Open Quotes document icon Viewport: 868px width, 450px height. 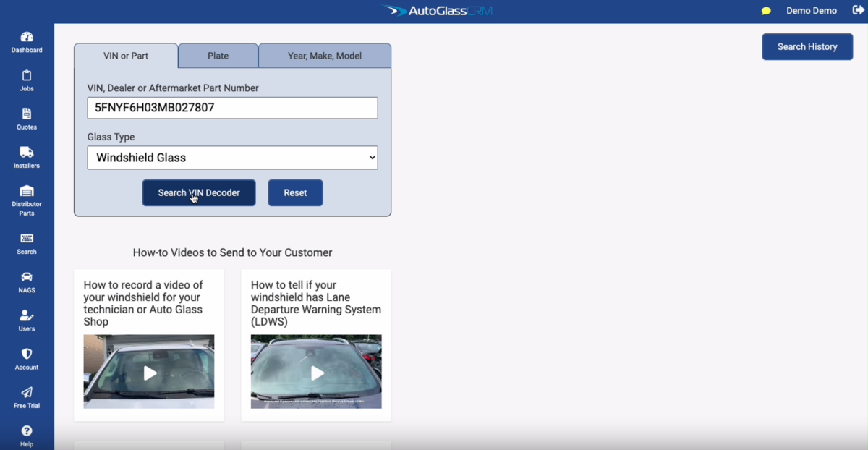pos(27,114)
